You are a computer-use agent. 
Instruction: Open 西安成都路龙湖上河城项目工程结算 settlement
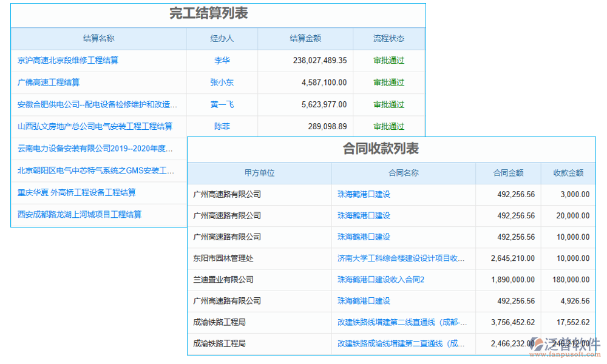[x=73, y=215]
